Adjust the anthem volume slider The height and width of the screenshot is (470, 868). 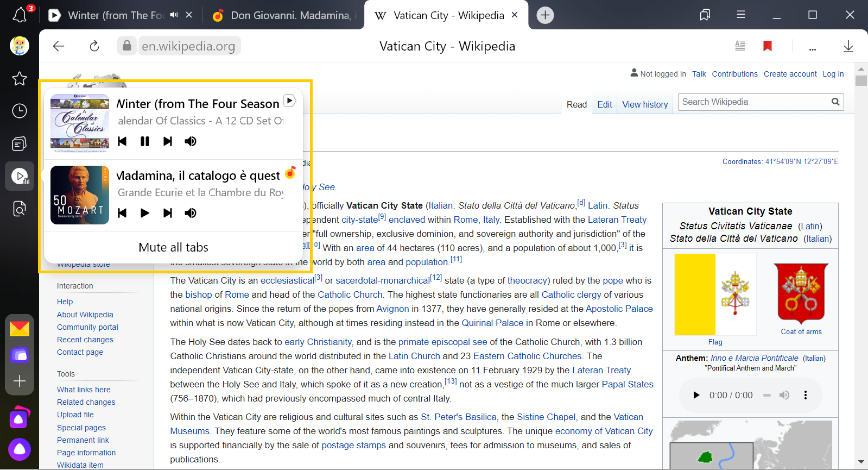pyautogui.click(x=767, y=395)
